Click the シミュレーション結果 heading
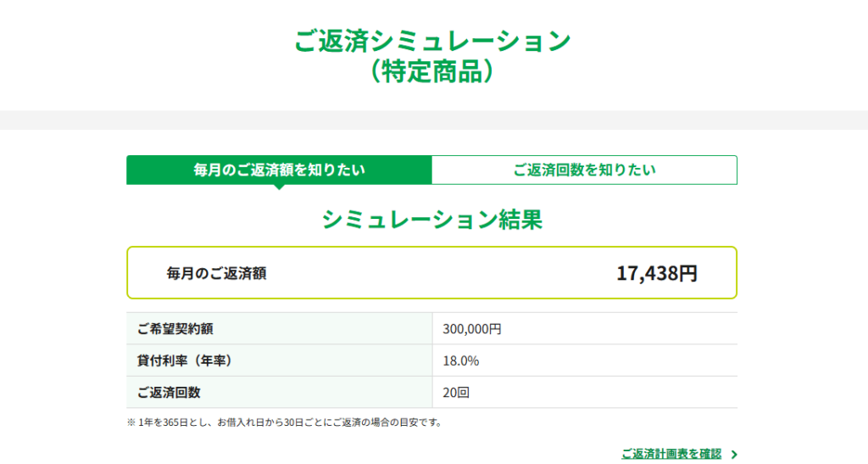868x464 pixels. tap(431, 220)
